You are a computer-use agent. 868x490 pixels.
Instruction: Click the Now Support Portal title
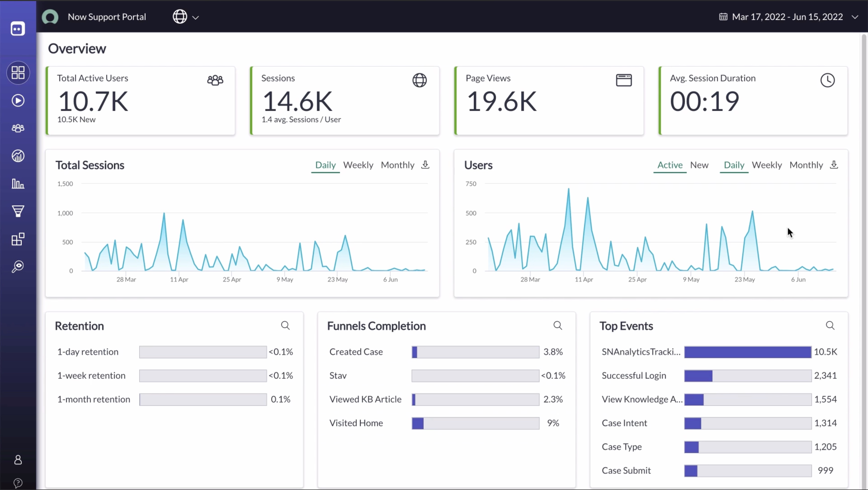(x=107, y=17)
